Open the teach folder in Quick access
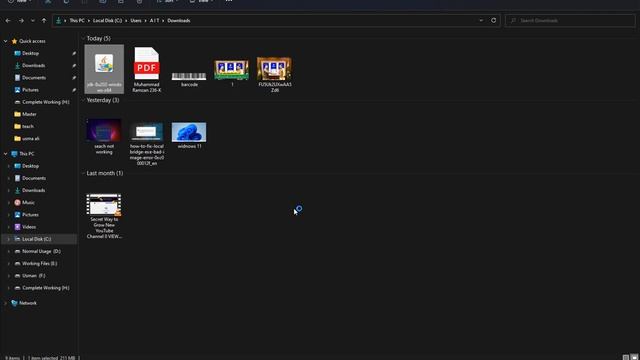The height and width of the screenshot is (360, 640). point(28,127)
